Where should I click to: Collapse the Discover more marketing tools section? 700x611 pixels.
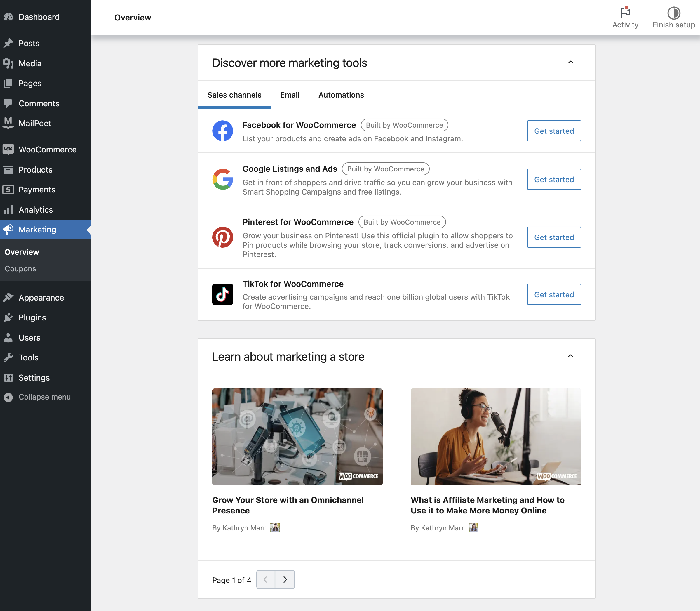571,63
